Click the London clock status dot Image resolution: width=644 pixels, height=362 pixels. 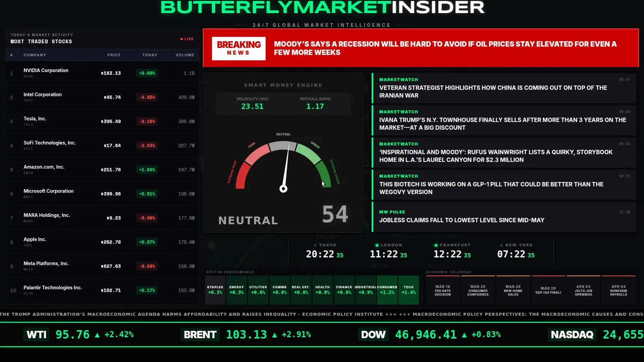377,245
